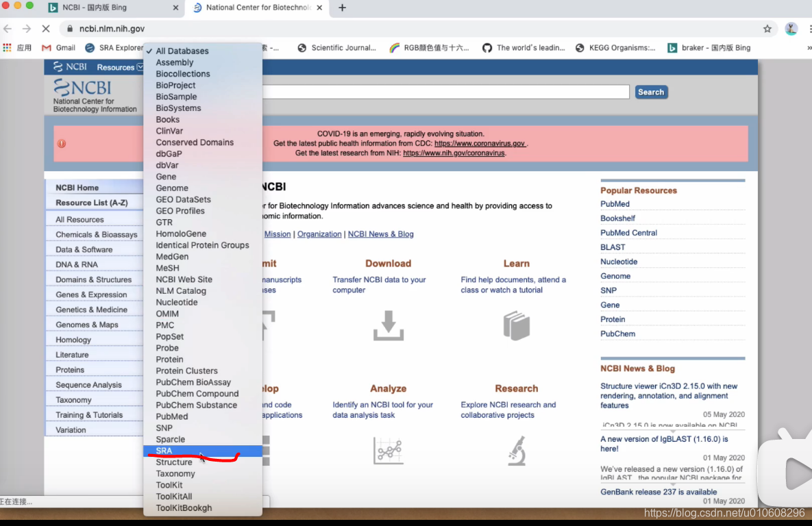Choose Identical Protein Groups option
Image resolution: width=812 pixels, height=526 pixels.
(202, 245)
